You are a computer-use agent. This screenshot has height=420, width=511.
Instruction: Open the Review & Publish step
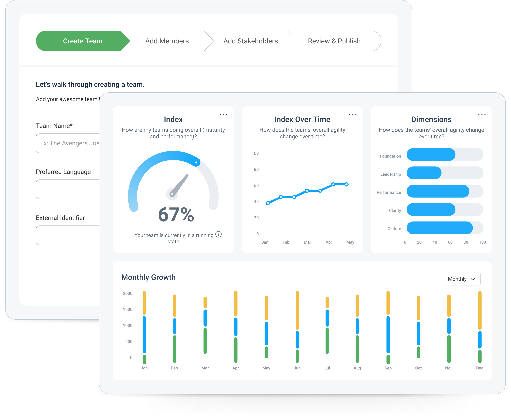334,41
